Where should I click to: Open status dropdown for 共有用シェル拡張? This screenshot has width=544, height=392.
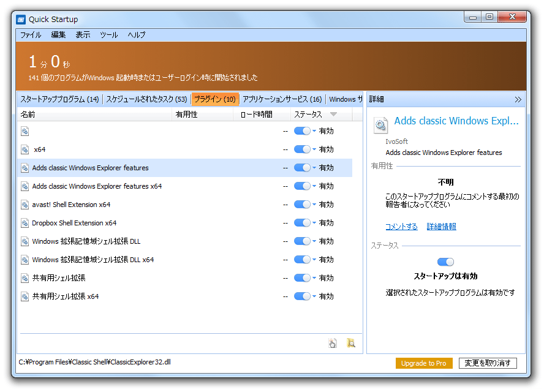click(x=314, y=278)
